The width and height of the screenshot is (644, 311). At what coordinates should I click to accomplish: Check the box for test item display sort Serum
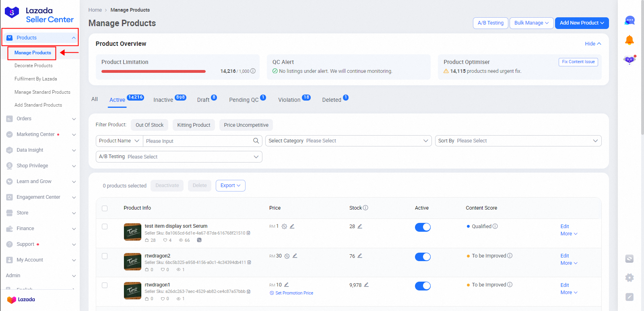point(105,227)
